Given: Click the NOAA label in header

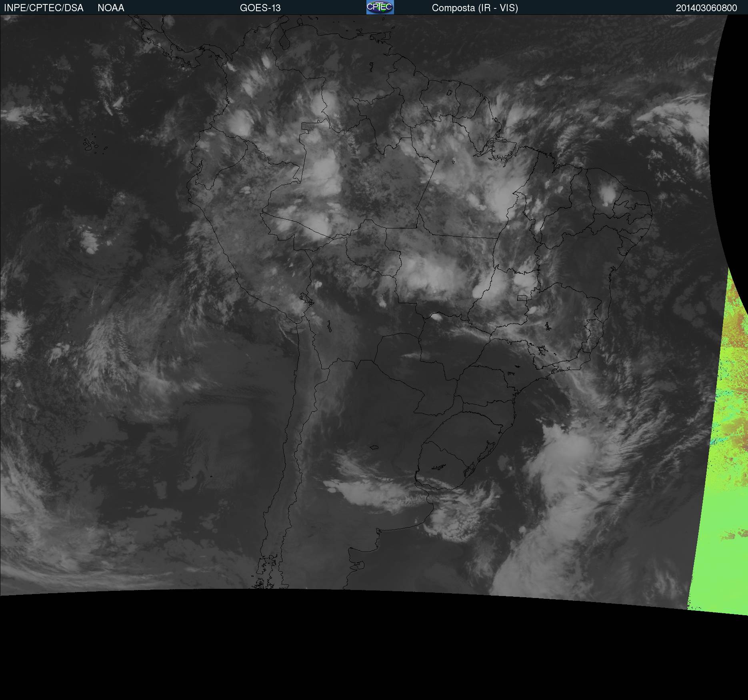Looking at the screenshot, I should [111, 8].
